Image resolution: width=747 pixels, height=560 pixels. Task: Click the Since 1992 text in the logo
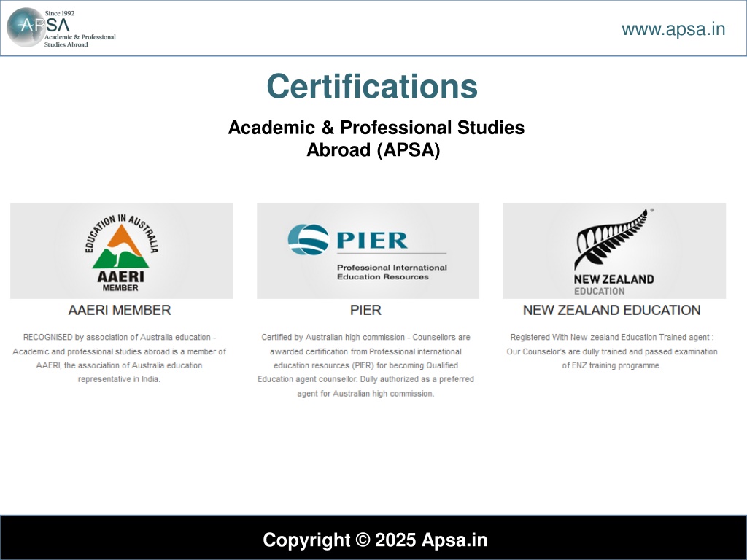(x=60, y=13)
